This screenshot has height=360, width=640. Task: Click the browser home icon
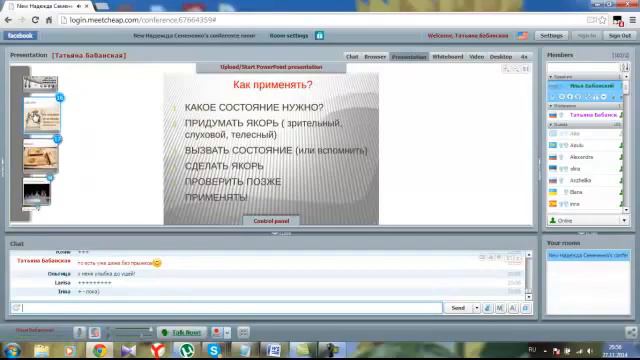click(x=49, y=20)
